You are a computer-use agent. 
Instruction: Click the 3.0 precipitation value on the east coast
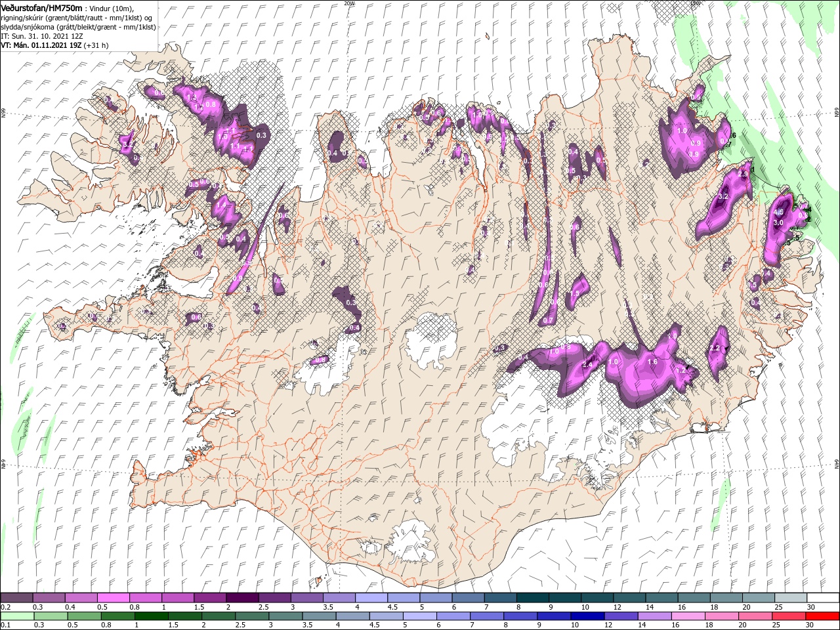[x=779, y=223]
